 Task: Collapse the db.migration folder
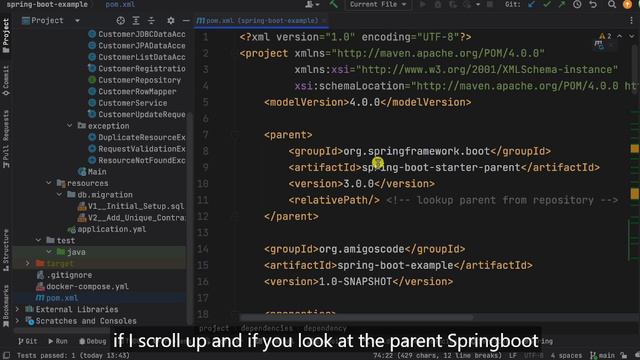pyautogui.click(x=60, y=195)
